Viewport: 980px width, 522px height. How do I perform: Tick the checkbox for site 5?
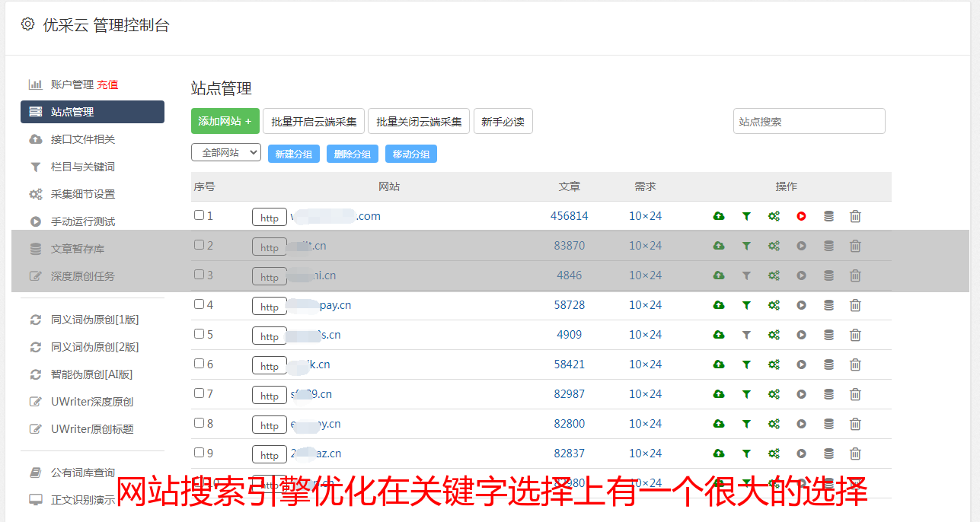pos(199,334)
